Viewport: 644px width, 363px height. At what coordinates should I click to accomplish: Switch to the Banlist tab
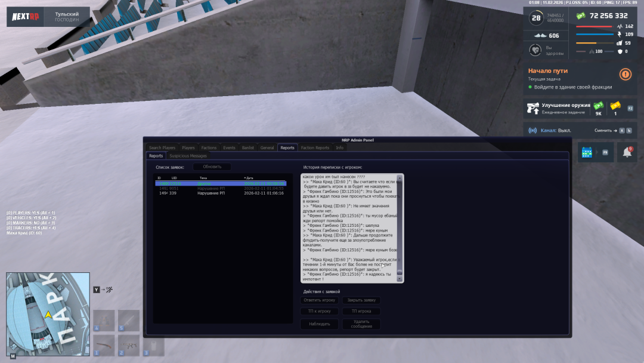tap(247, 147)
